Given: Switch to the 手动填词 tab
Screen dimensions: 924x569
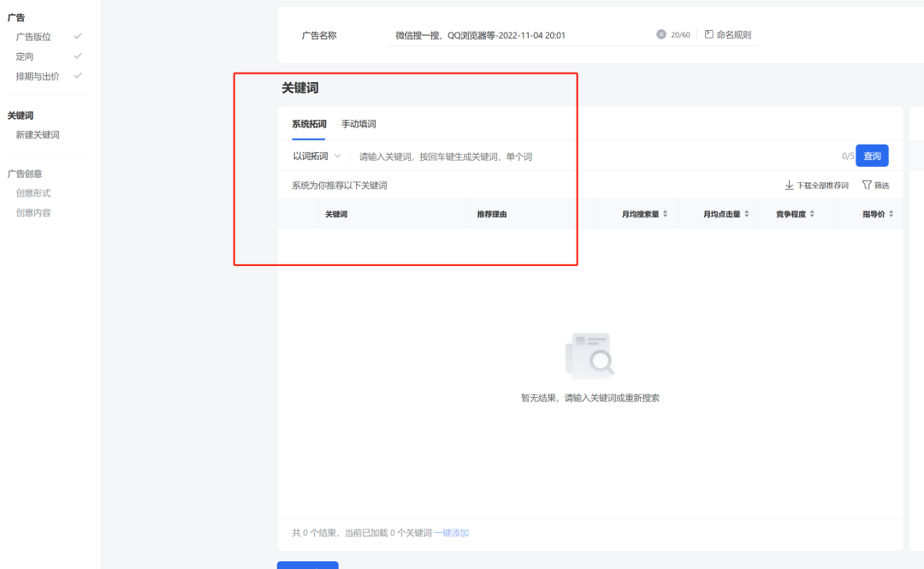Looking at the screenshot, I should click(358, 124).
